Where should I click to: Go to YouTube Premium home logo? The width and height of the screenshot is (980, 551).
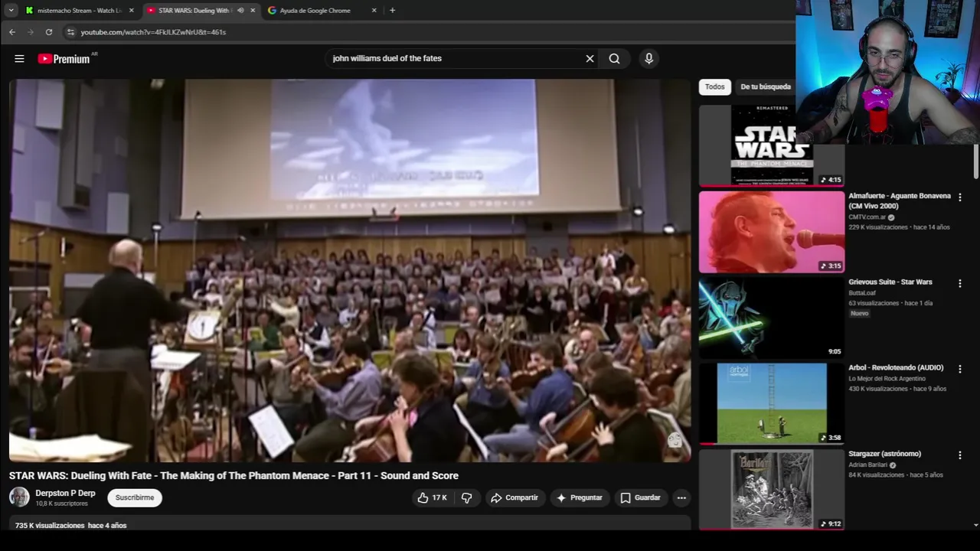pos(64,59)
